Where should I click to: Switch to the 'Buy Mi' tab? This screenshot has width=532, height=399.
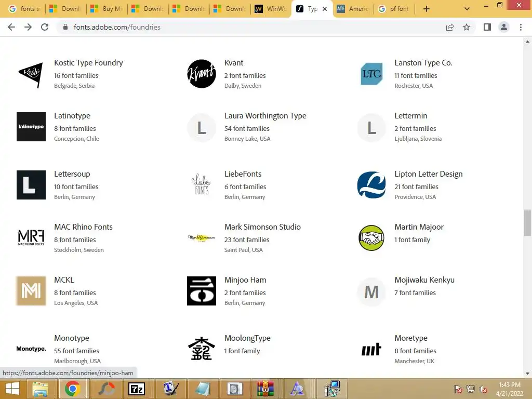[107, 9]
